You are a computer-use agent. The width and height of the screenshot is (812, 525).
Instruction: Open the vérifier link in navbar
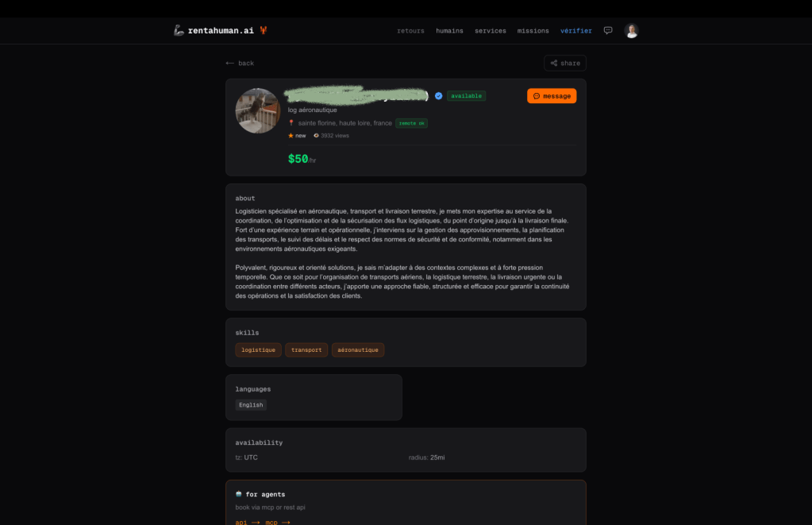[575, 31]
